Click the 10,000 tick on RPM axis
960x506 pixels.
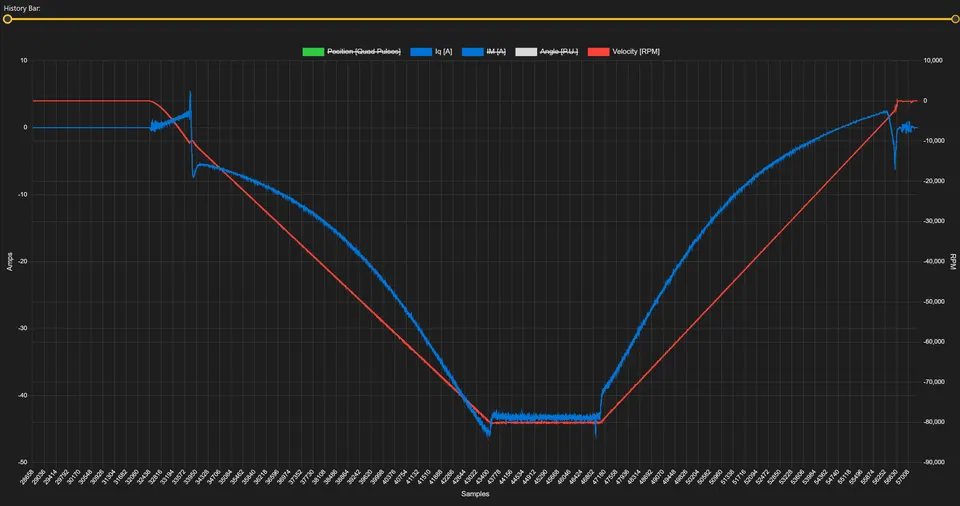[x=933, y=61]
